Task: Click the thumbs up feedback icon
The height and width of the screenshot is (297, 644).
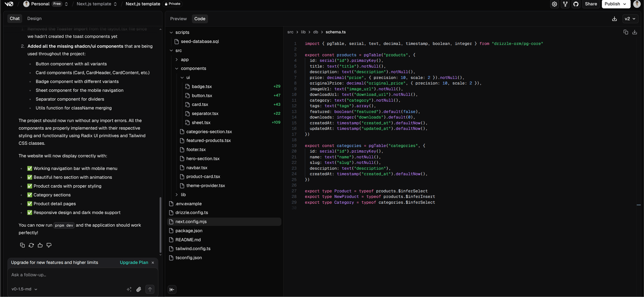Action: 40,245
